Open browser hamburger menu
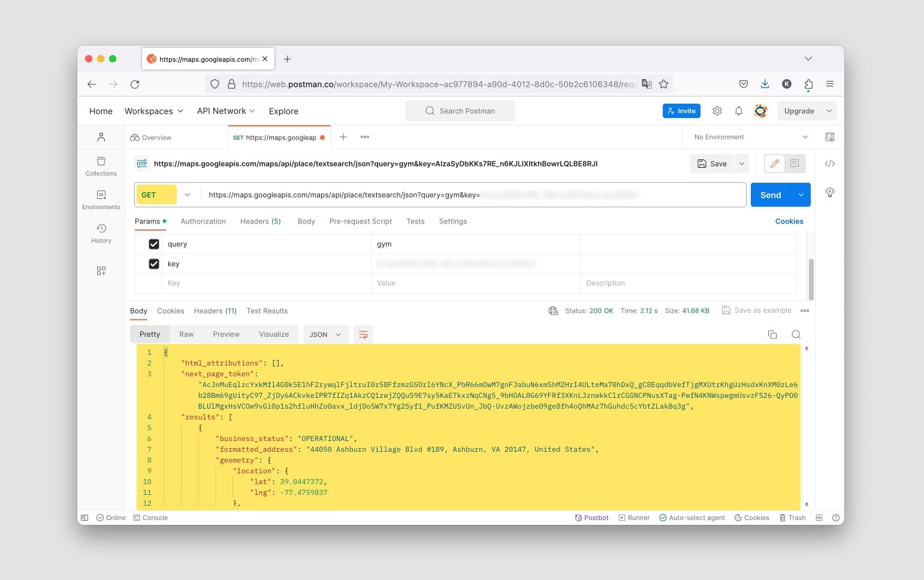This screenshot has height=580, width=924. point(830,84)
